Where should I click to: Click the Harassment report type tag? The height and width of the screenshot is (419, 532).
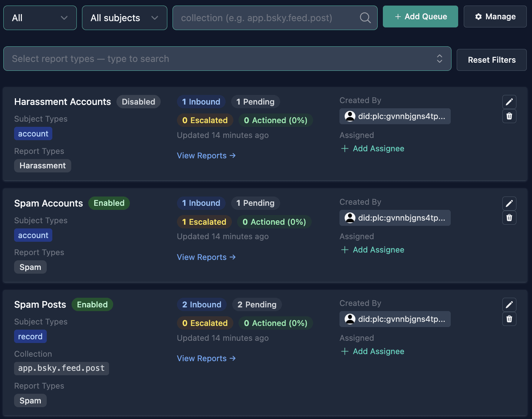[x=43, y=166]
